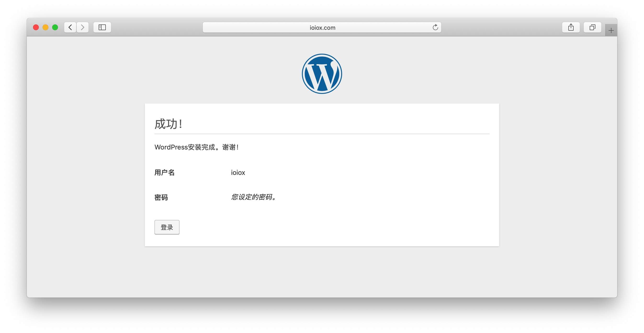The image size is (644, 333).
Task: Enter full screen with the green button
Action: pos(55,27)
